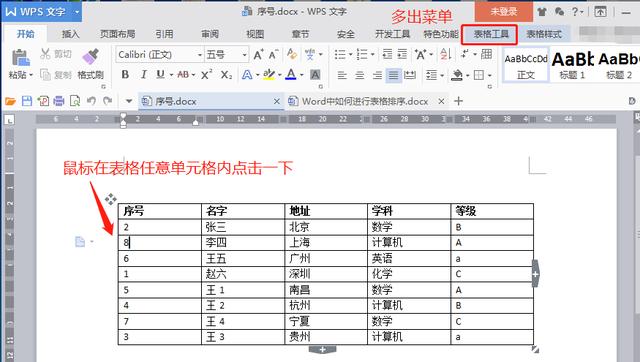Expand the numbered list dropdown
Image resolution: width=640 pixels, height=362 pixels.
(373, 54)
